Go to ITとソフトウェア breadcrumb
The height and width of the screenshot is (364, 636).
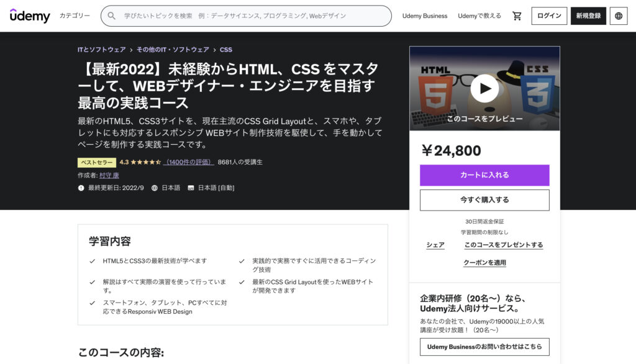102,50
